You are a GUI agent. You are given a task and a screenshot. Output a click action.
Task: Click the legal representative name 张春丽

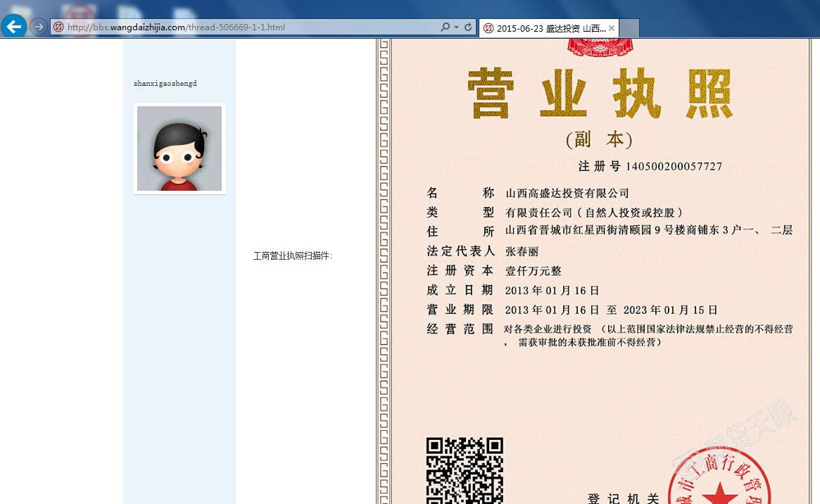[x=522, y=251]
